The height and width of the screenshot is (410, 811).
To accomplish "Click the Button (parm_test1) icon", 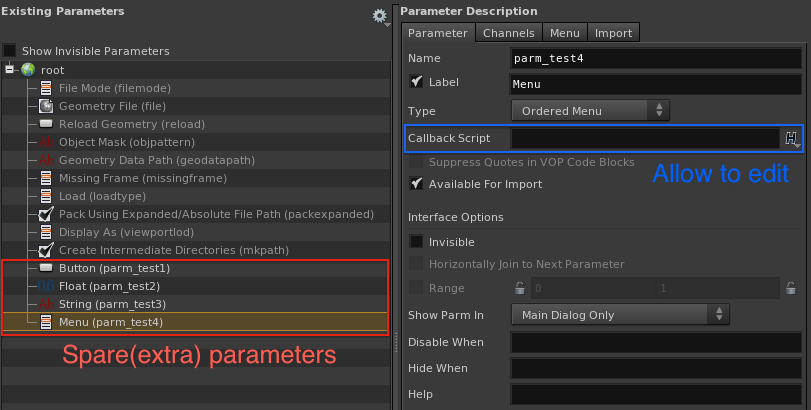I will [x=46, y=268].
